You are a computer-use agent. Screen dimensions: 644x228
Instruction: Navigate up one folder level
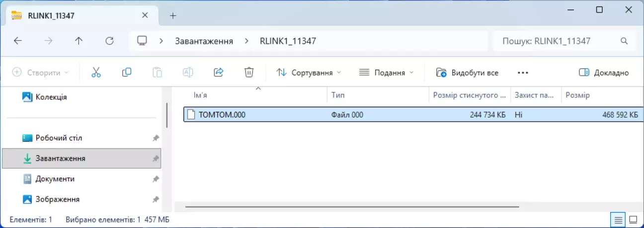click(x=79, y=41)
